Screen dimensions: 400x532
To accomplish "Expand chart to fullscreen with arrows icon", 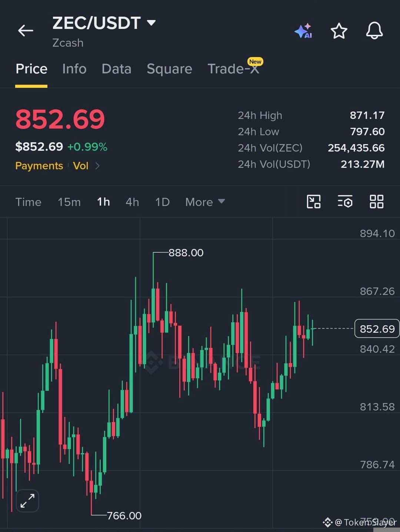I will pyautogui.click(x=27, y=501).
